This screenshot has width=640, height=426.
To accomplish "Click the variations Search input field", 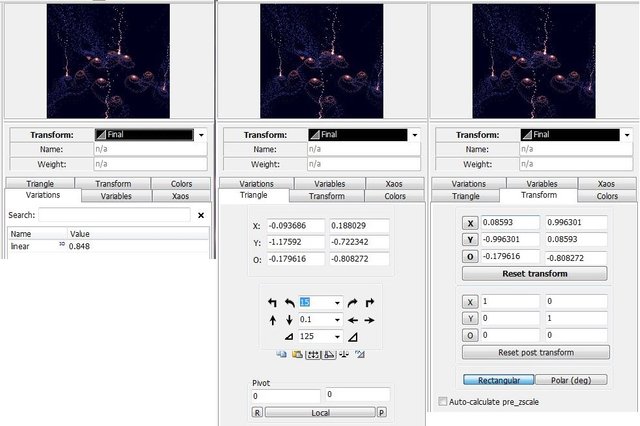I will [114, 215].
